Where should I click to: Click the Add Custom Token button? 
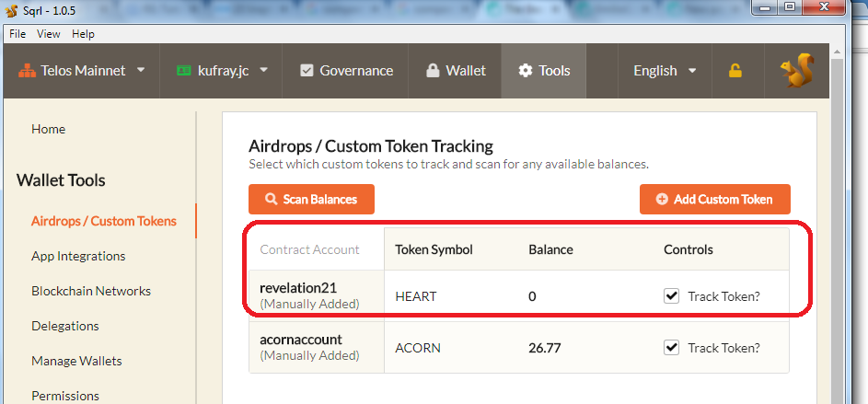pos(714,199)
